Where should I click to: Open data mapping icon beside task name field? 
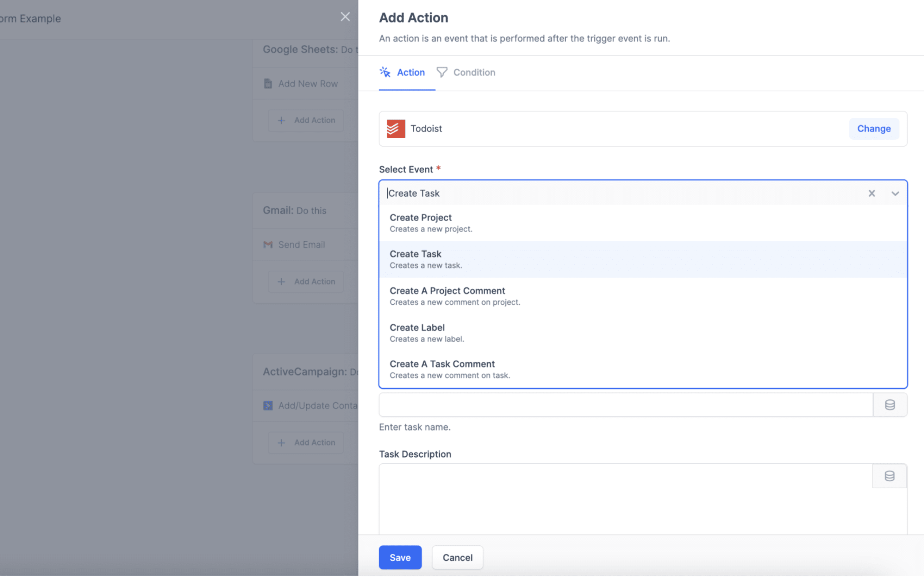pyautogui.click(x=890, y=405)
